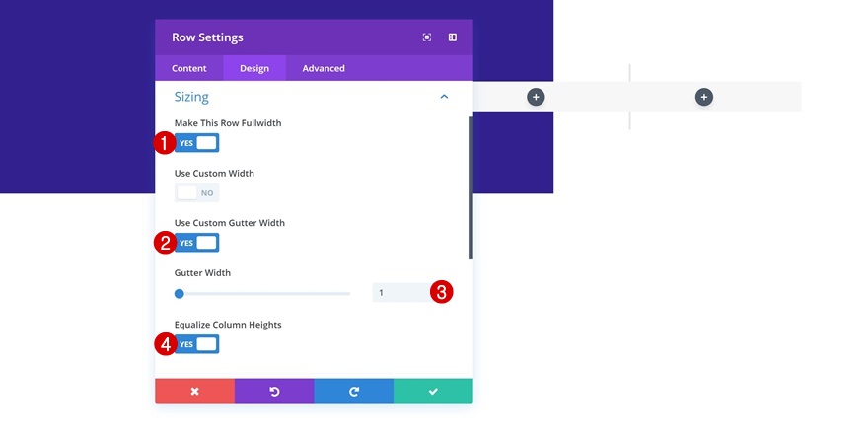Save changes with the green checkmark

433,392
